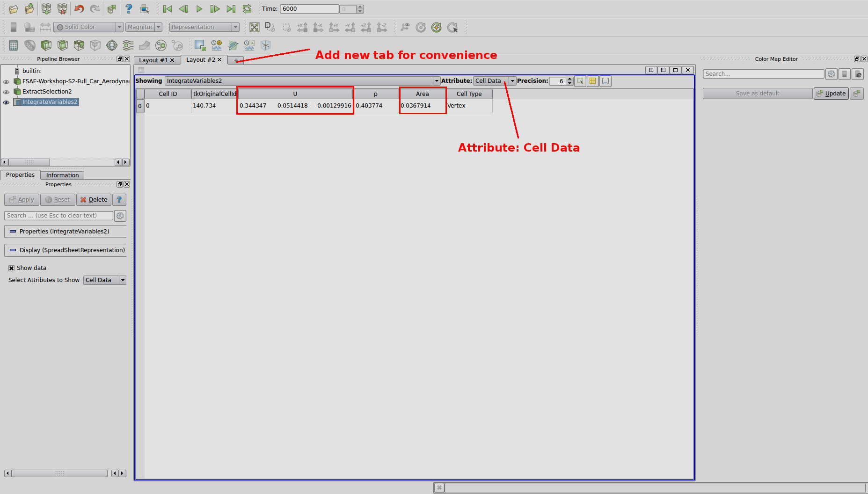Screen dimensions: 868x494
Task: Toggle show only selected elements
Action: tap(580, 81)
